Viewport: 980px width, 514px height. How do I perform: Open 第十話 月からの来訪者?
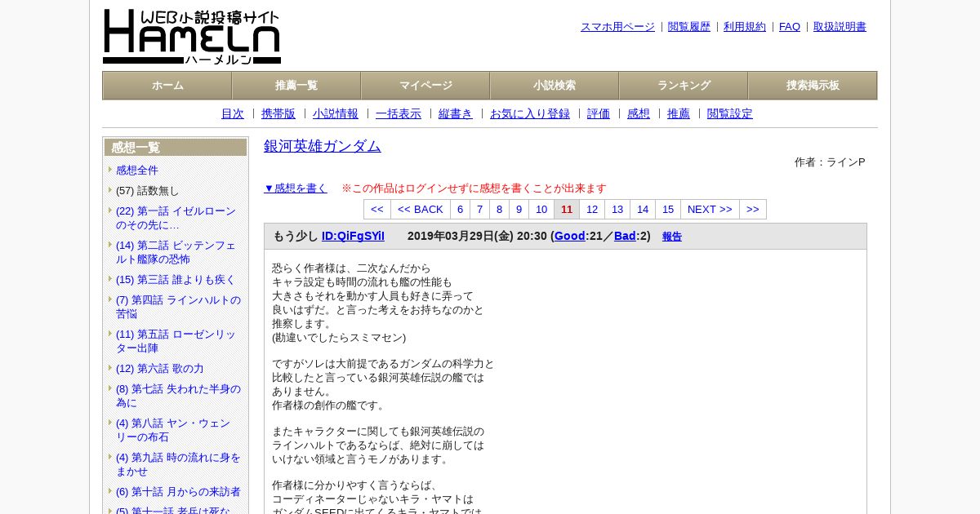pyautogui.click(x=178, y=492)
